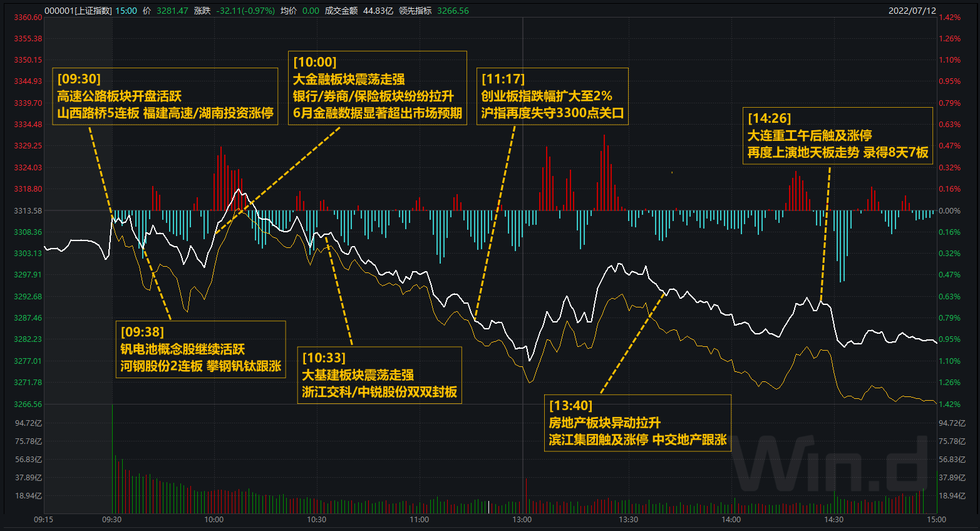Image resolution: width=980 pixels, height=531 pixels.
Task: Click the 14:30 time axis label
Action: [x=833, y=520]
